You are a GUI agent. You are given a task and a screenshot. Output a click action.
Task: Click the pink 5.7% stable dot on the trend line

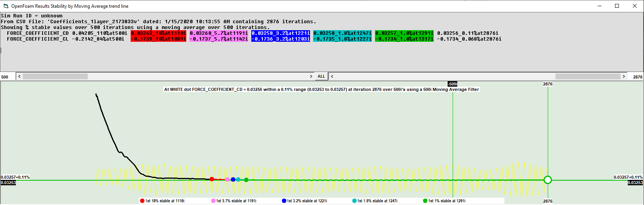point(227,179)
